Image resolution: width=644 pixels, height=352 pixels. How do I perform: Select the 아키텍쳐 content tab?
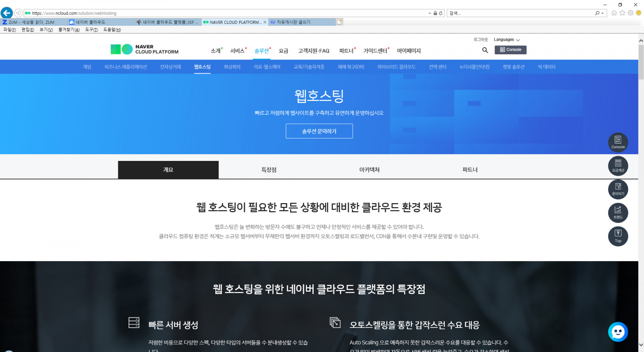tap(369, 170)
